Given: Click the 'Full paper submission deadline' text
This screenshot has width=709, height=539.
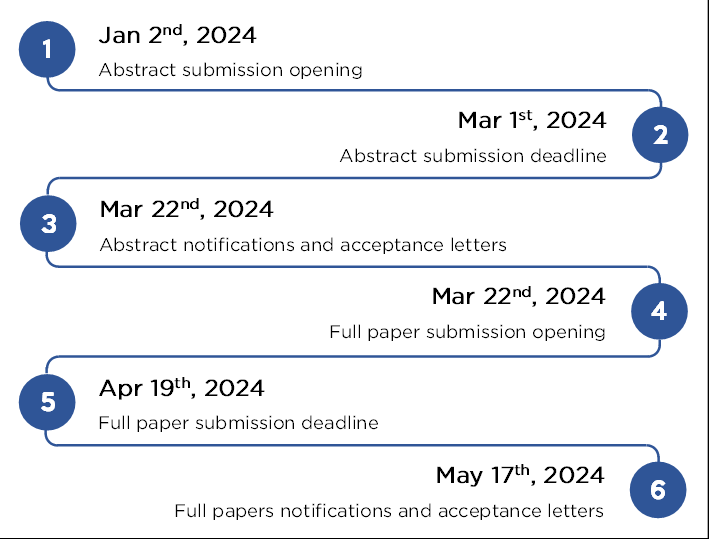Looking at the screenshot, I should [x=238, y=422].
